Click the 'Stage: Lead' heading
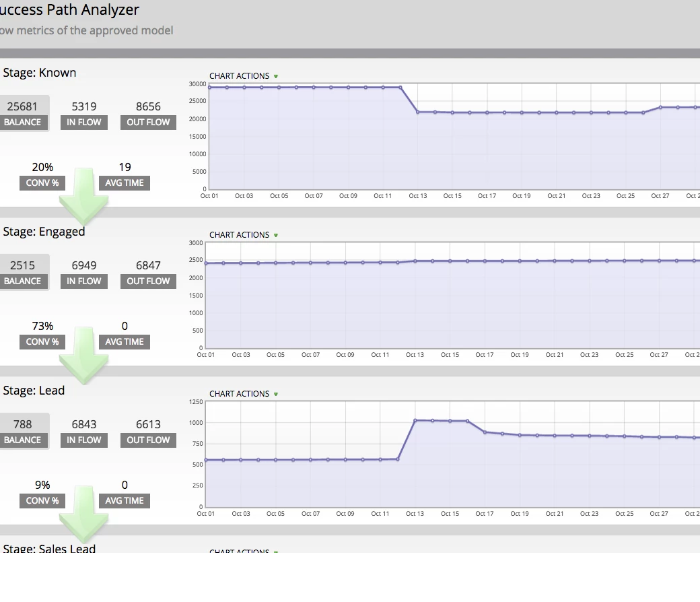The image size is (700, 602). point(34,391)
